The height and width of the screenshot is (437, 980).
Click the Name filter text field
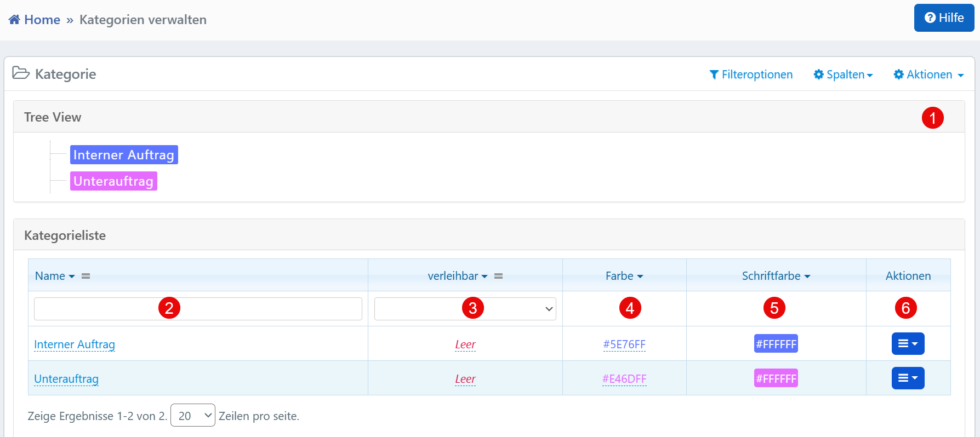99,309
